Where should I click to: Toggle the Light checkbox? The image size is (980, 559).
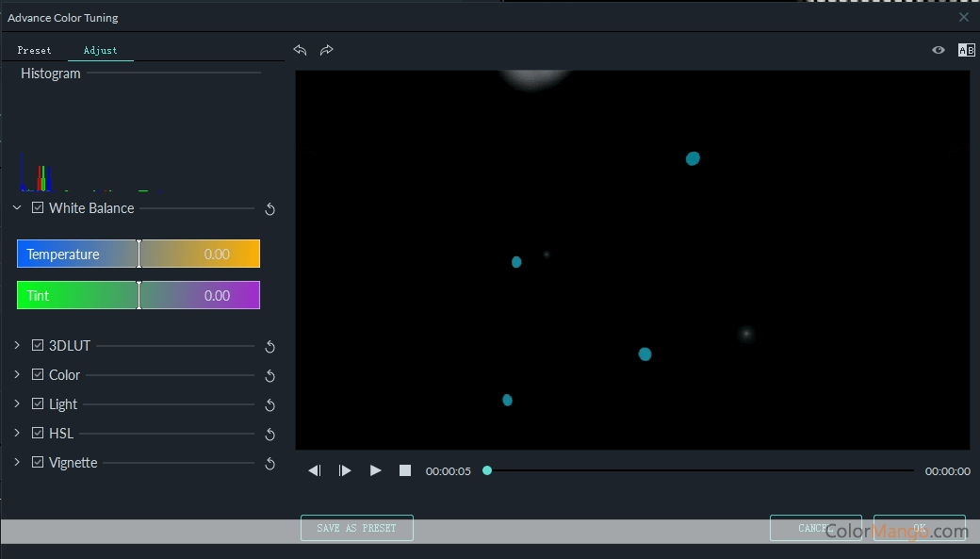38,404
